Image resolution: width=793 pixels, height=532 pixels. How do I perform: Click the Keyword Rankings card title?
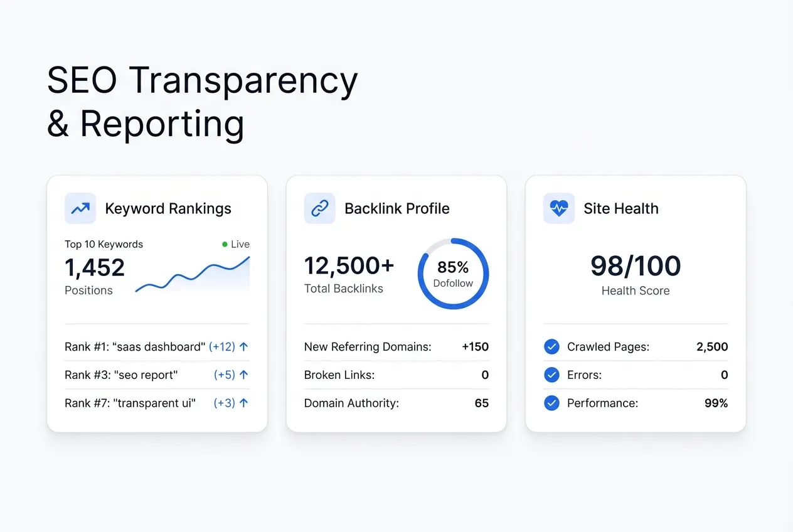point(168,208)
